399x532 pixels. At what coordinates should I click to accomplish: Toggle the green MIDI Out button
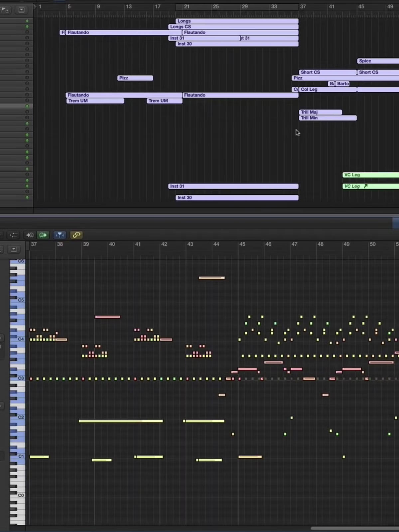[43, 235]
